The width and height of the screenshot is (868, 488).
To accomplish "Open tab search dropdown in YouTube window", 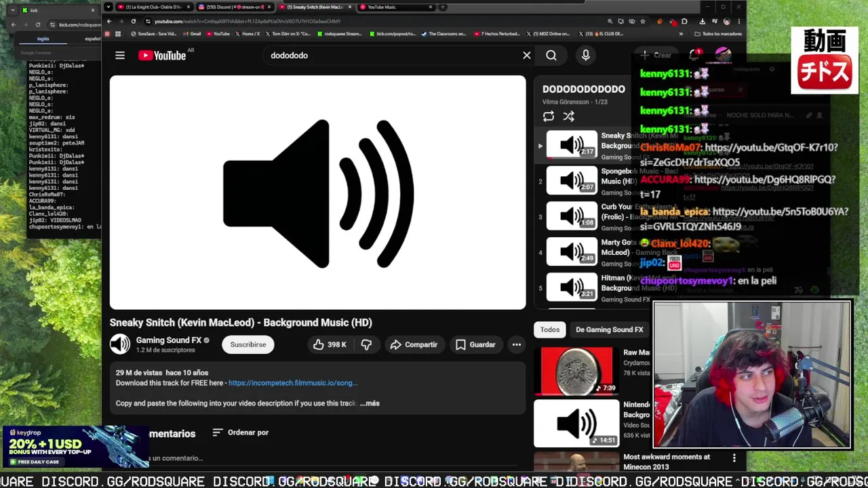I will tap(108, 7).
